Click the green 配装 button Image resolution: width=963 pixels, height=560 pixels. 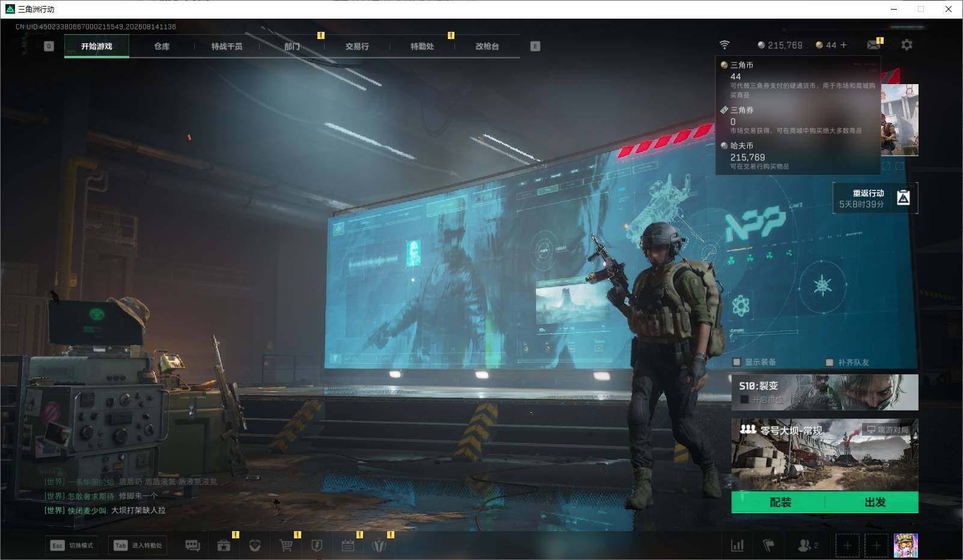(780, 502)
